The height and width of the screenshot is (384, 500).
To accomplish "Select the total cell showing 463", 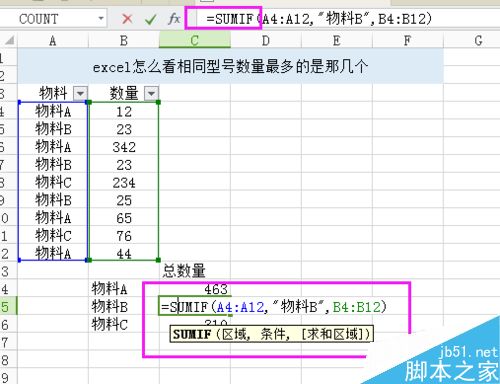I will [x=195, y=289].
